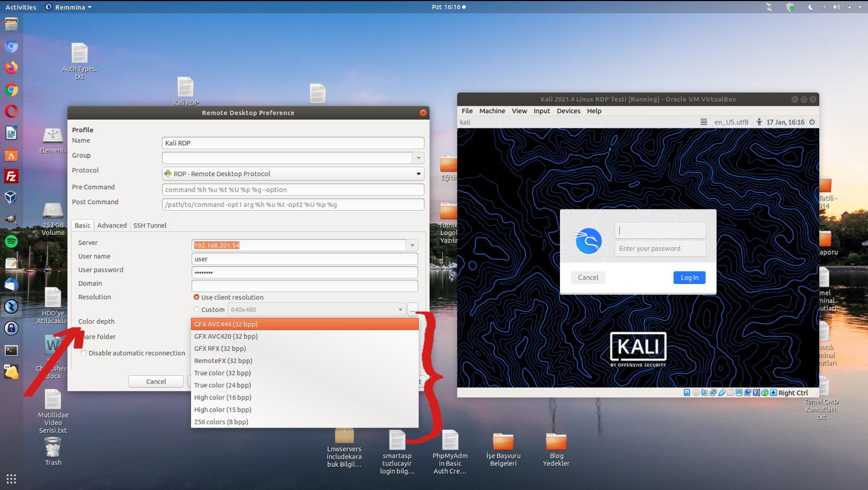Open FileZilla from the dock
The height and width of the screenshot is (490, 868).
(11, 176)
